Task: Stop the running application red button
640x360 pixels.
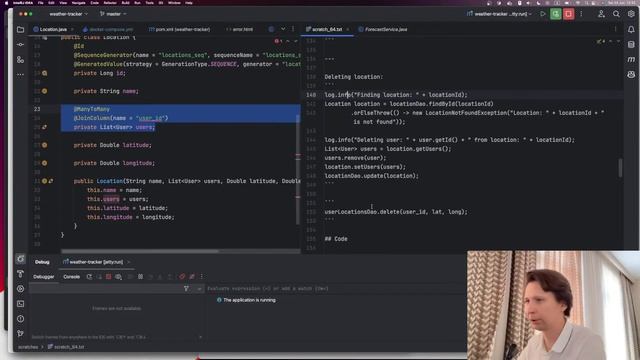Action: coord(568,14)
